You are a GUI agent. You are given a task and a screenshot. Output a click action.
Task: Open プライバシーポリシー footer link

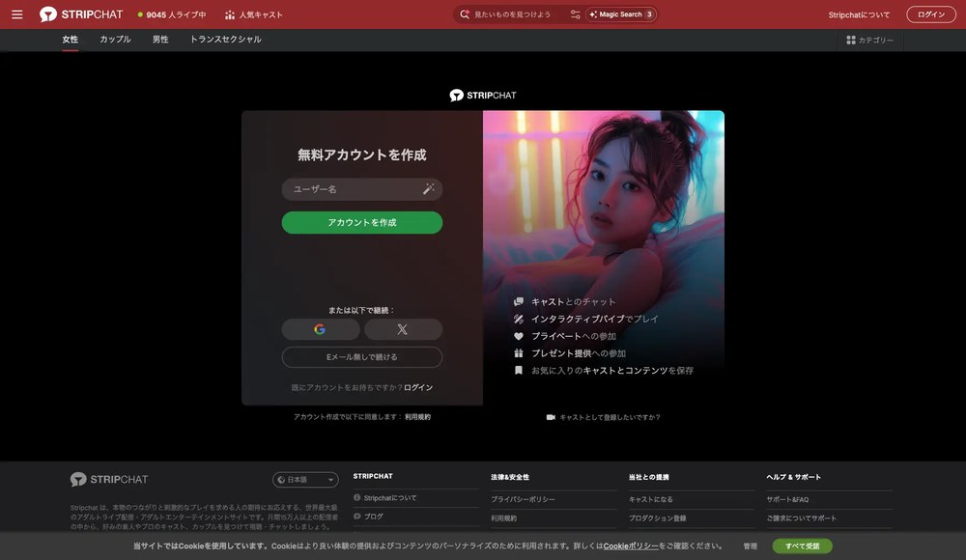tap(523, 499)
